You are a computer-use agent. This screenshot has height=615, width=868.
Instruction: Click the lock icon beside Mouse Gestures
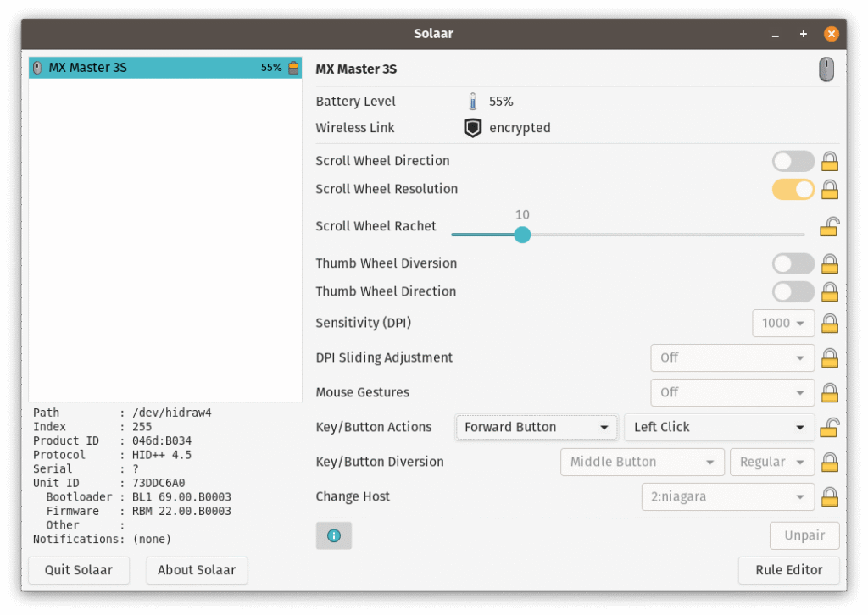point(830,392)
